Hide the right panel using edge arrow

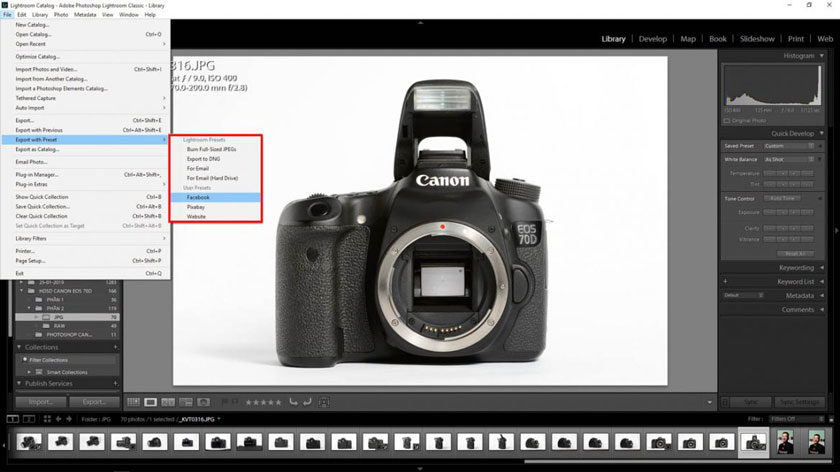tap(836, 230)
